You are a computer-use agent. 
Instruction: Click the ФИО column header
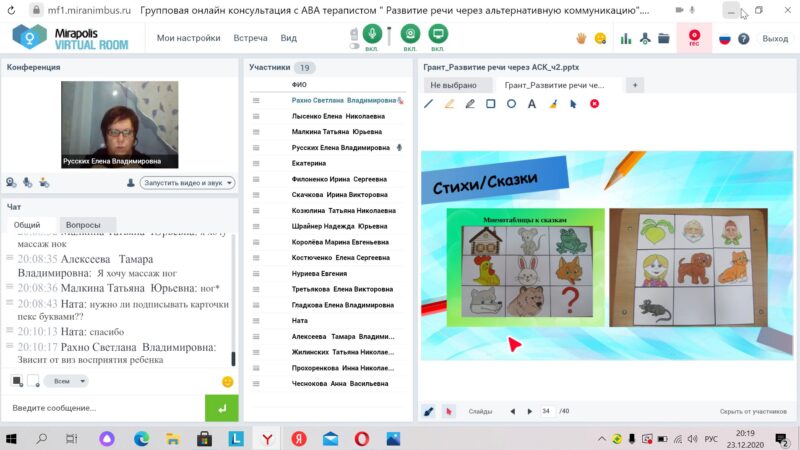(x=299, y=85)
